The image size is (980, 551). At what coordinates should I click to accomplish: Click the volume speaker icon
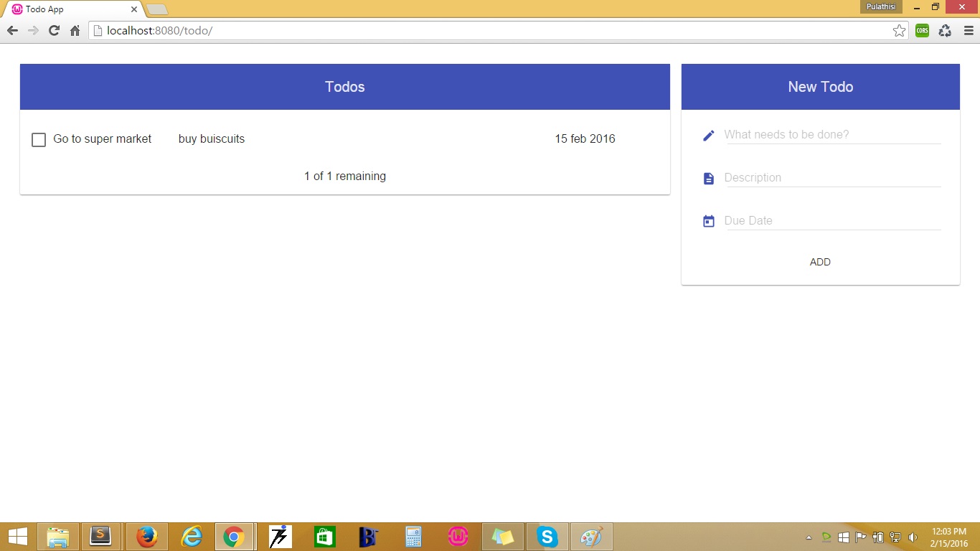point(913,537)
